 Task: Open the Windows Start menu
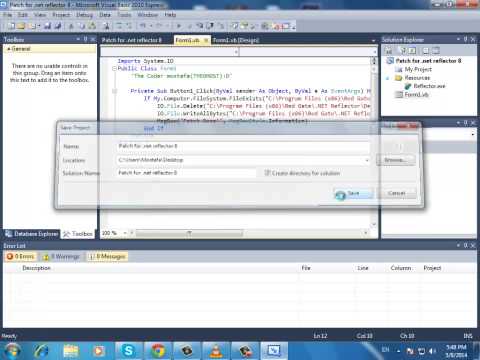pos(12,351)
